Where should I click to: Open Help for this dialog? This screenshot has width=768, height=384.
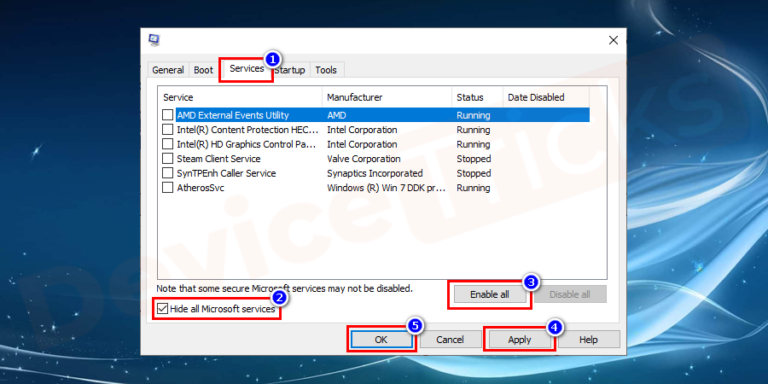pos(589,339)
